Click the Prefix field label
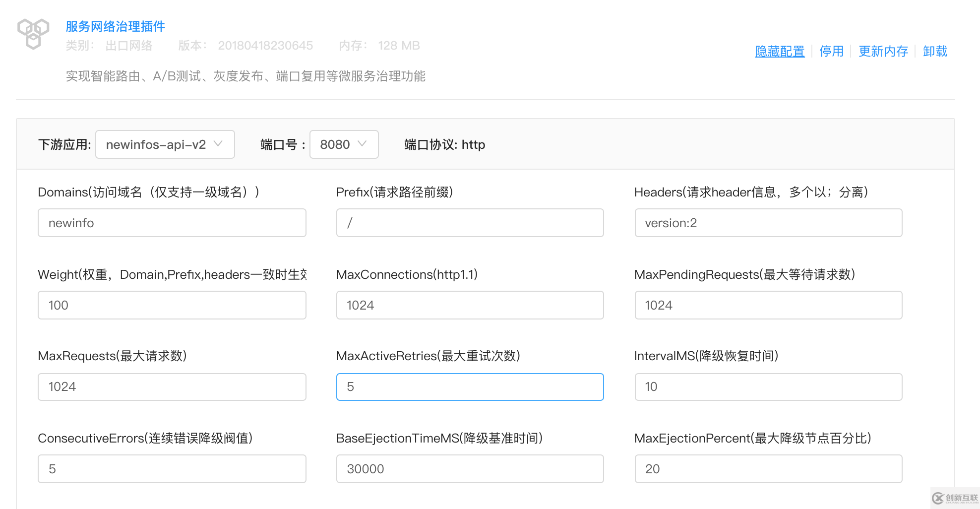 (395, 192)
